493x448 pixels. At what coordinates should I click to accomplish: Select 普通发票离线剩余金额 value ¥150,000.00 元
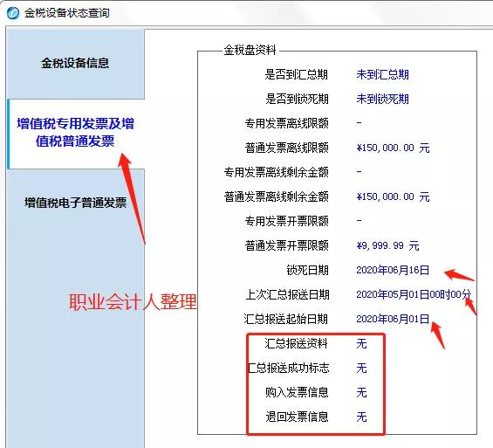click(393, 197)
